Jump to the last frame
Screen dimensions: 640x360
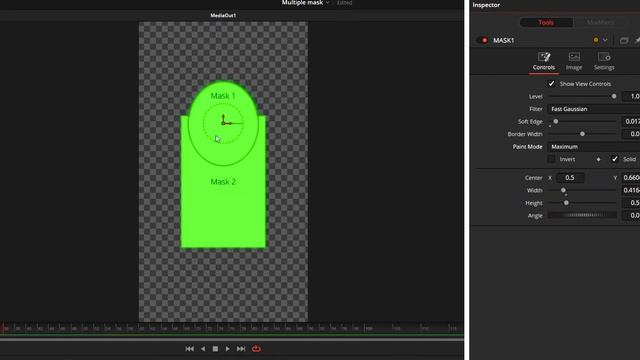[x=241, y=349]
